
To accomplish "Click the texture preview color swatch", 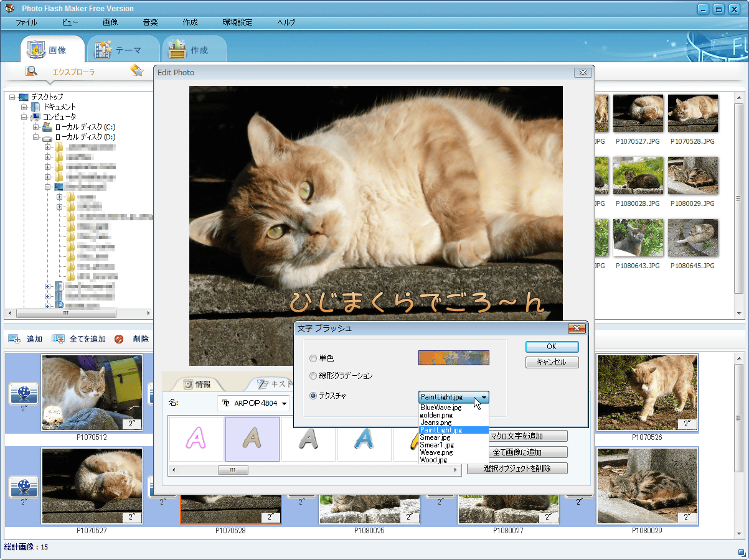I will (x=453, y=358).
